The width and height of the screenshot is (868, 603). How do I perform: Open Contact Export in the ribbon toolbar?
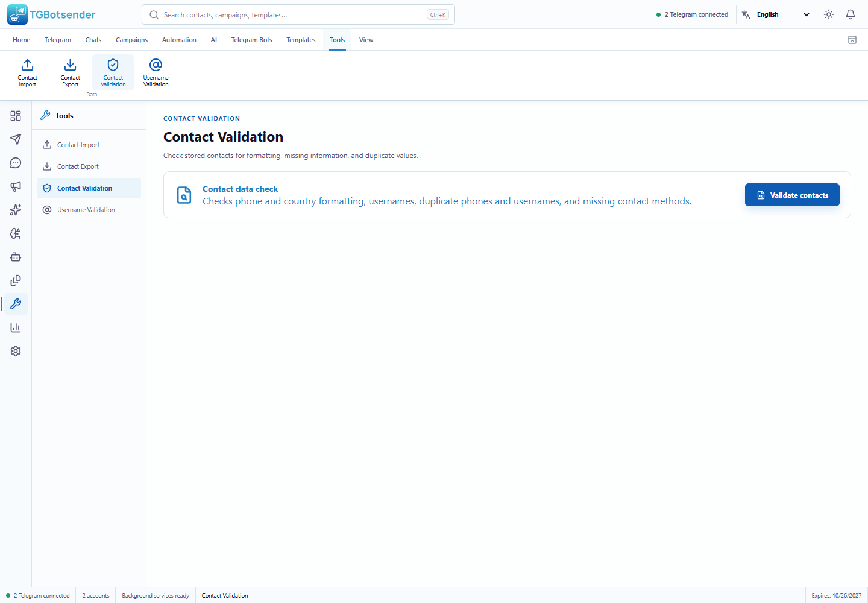pyautogui.click(x=71, y=72)
